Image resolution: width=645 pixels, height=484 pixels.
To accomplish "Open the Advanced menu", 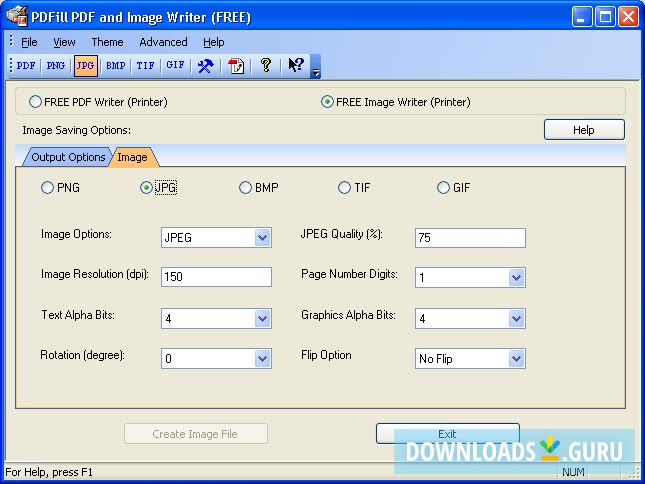I will [x=163, y=42].
